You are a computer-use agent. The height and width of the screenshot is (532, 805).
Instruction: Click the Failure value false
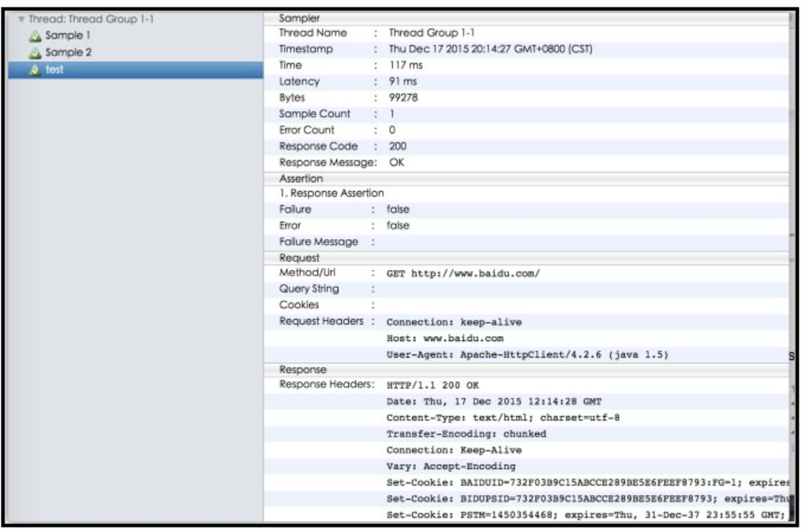tap(398, 209)
